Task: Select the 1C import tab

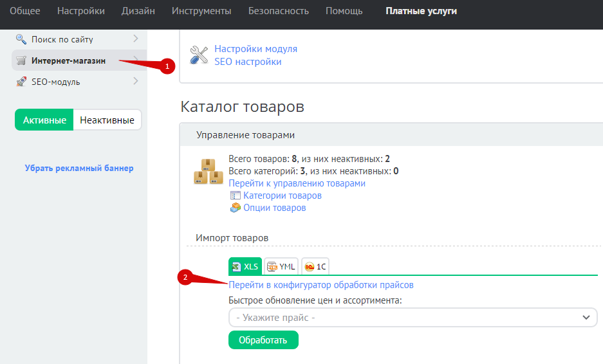Action: coord(315,266)
